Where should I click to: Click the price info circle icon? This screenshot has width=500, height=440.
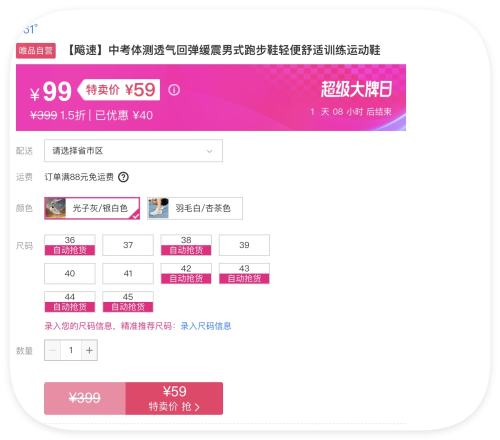point(174,90)
